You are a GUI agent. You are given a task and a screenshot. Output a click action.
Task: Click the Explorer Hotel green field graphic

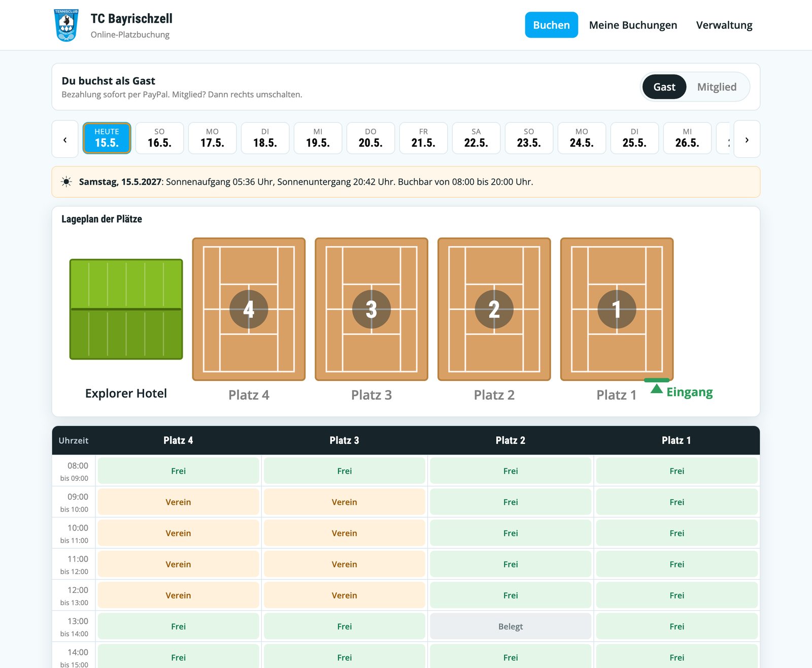tap(126, 309)
